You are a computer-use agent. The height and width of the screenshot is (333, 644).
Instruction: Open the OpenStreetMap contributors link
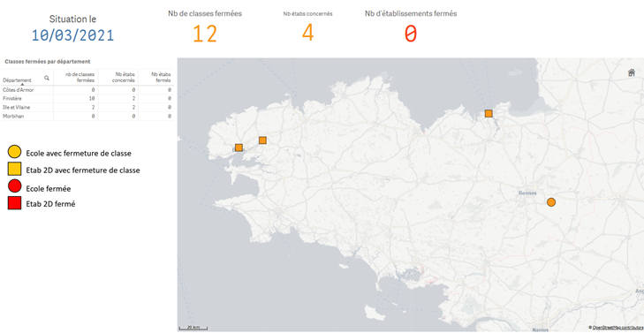pos(618,327)
